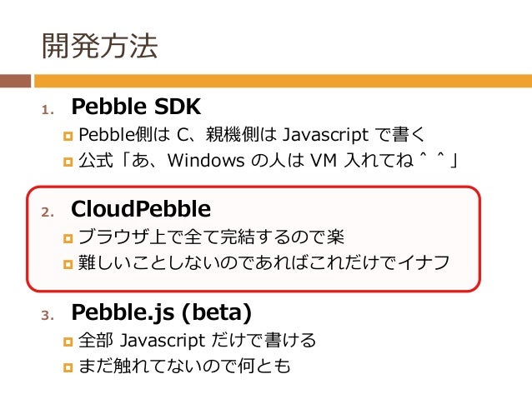This screenshot has width=532, height=399.
Task: Select the Pebble.js (beta) heading
Action: 162,312
